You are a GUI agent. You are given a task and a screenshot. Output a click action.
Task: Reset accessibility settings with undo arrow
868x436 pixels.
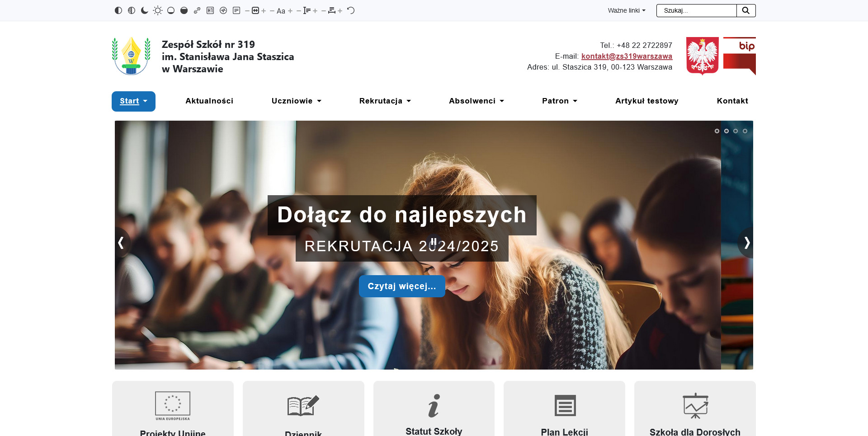pos(351,10)
